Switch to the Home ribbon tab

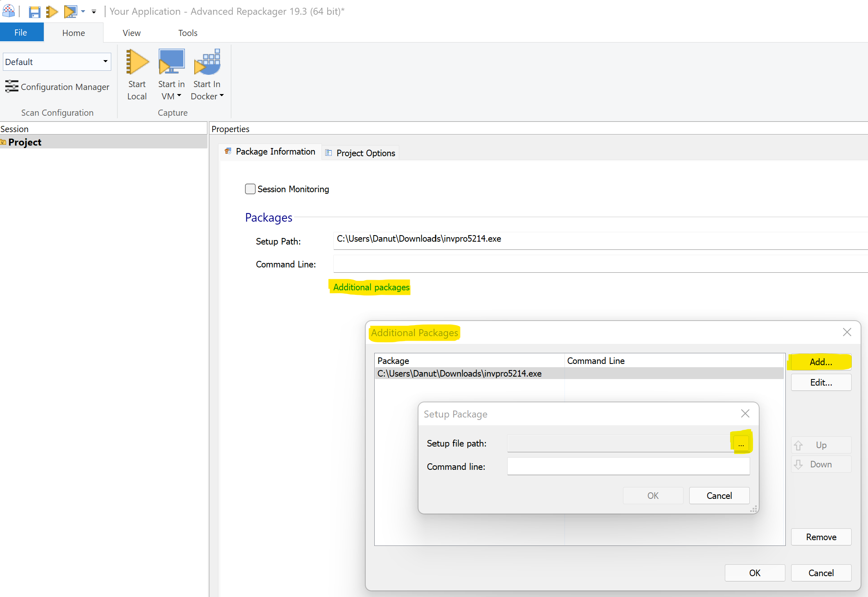[x=74, y=33]
